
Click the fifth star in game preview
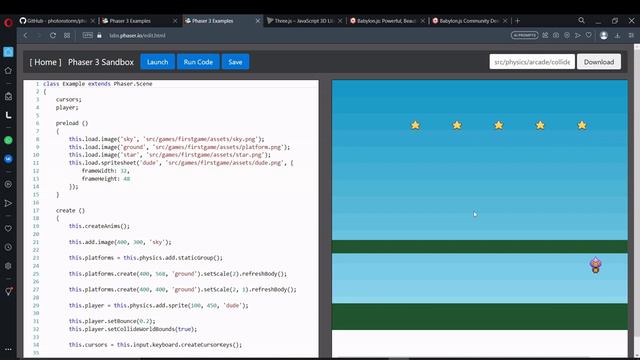tap(582, 125)
